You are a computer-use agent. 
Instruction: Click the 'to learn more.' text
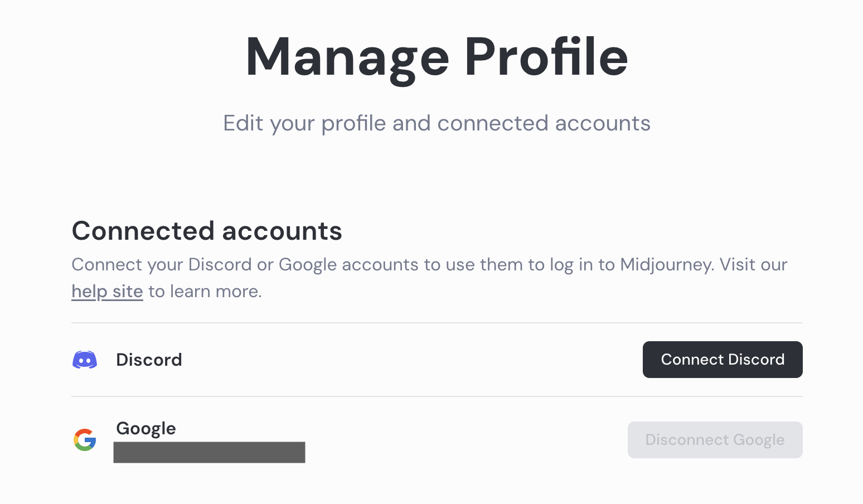(205, 292)
